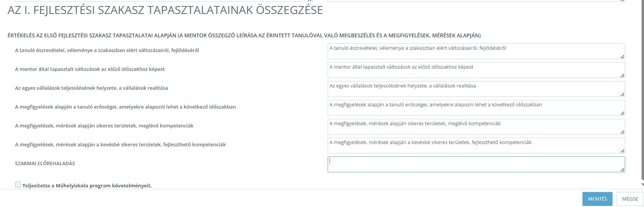Image resolution: width=644 pixels, height=207 pixels.
Task: Click resize grip on 'fejleszthető kompetenciák' textarea
Action: tap(622, 151)
